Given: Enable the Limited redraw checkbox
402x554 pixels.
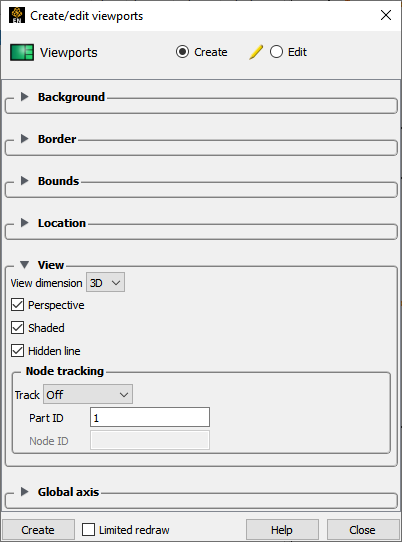Looking at the screenshot, I should pos(88,530).
